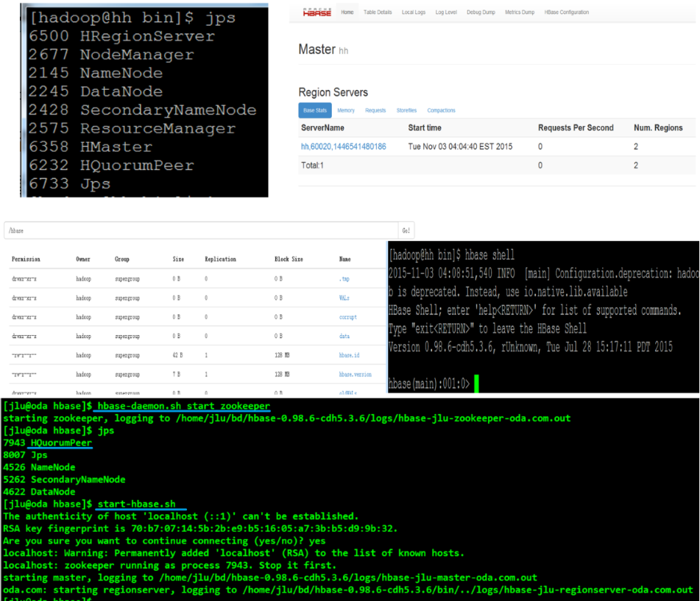
Task: Click the 6358 HMaster line
Action: 91,147
